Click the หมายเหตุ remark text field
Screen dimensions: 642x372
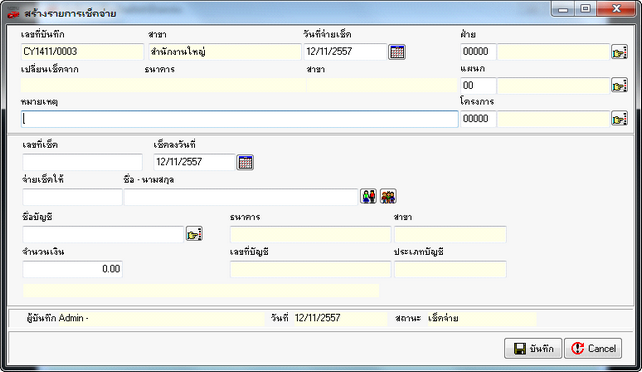pos(240,119)
